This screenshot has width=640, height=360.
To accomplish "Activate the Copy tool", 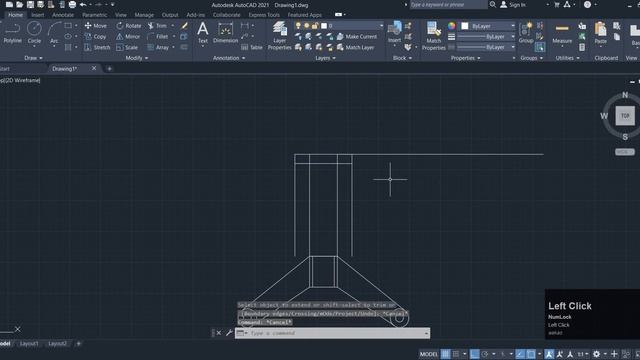I will coord(95,36).
